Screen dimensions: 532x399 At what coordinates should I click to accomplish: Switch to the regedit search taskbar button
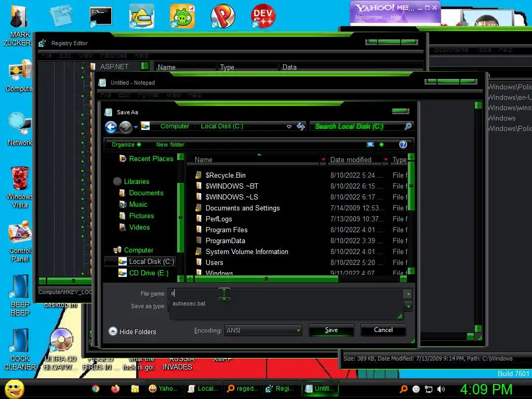point(242,389)
